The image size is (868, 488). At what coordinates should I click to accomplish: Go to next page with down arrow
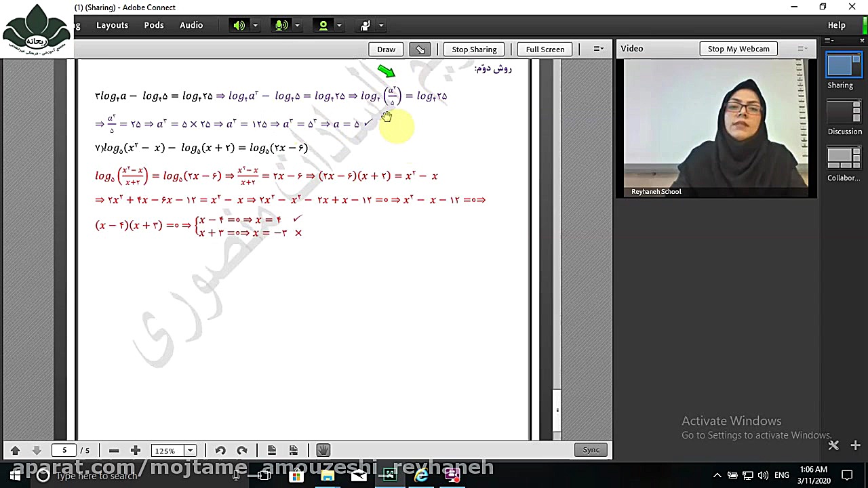pos(37,450)
